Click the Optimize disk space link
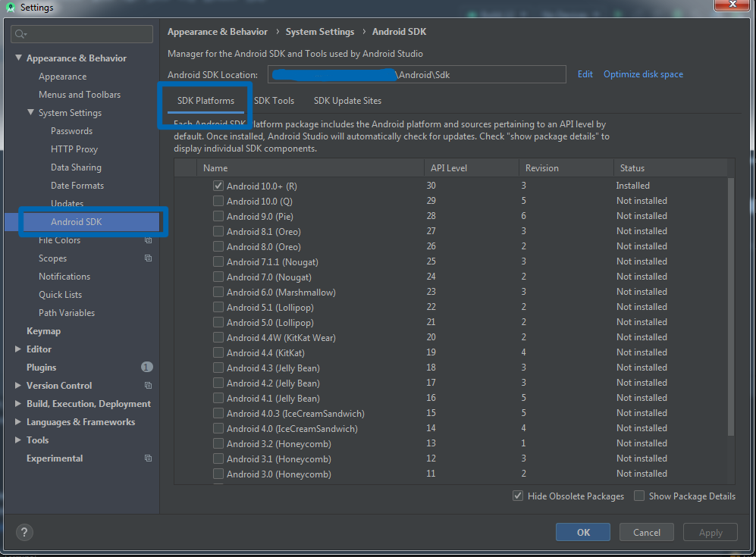Viewport: 756px width, 557px height. [643, 74]
